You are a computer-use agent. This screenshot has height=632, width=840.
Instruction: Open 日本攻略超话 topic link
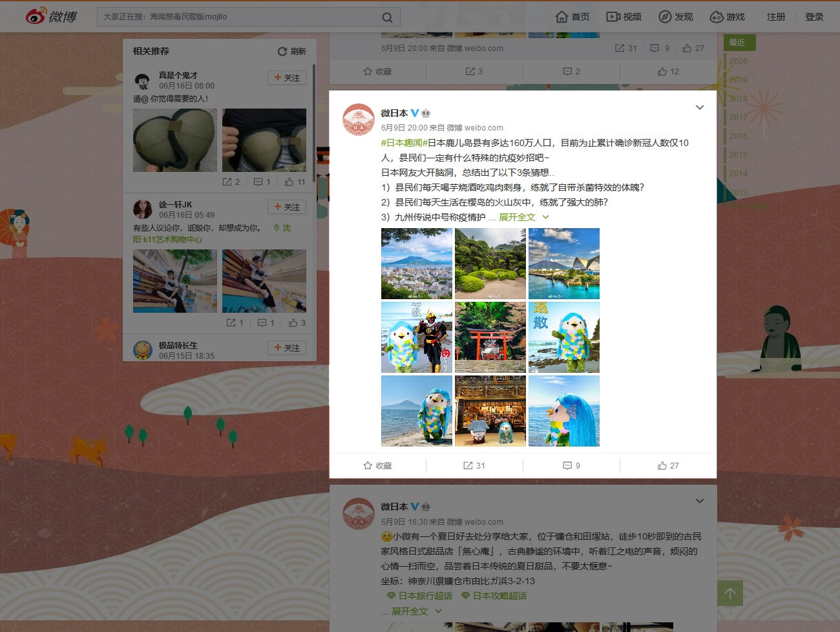494,596
